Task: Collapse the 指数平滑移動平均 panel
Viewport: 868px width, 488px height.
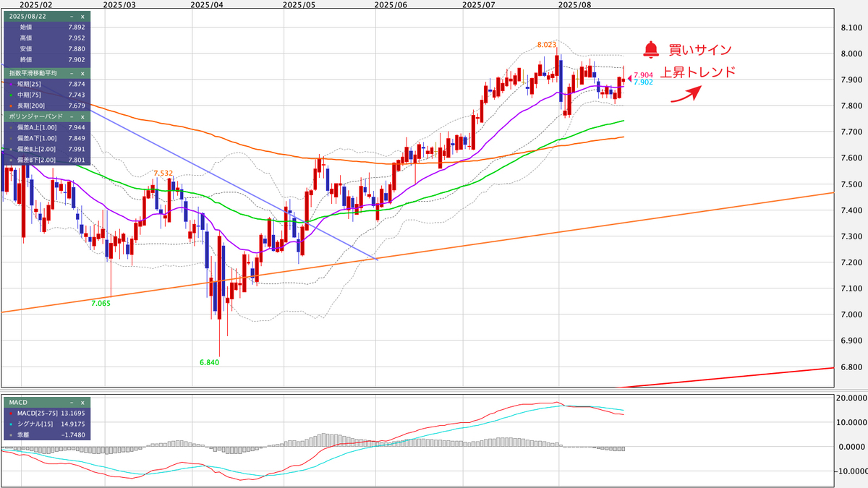Action: tap(72, 73)
